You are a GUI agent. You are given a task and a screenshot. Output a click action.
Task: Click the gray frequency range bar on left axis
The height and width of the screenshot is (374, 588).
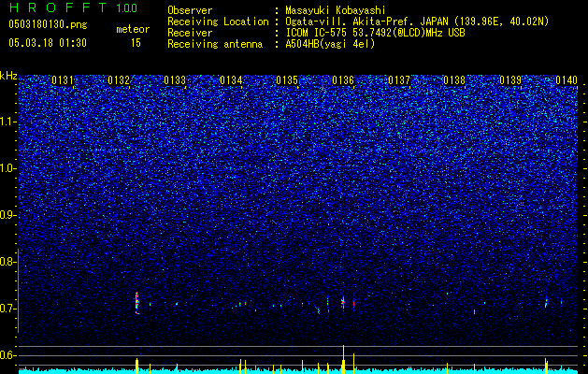19,291
